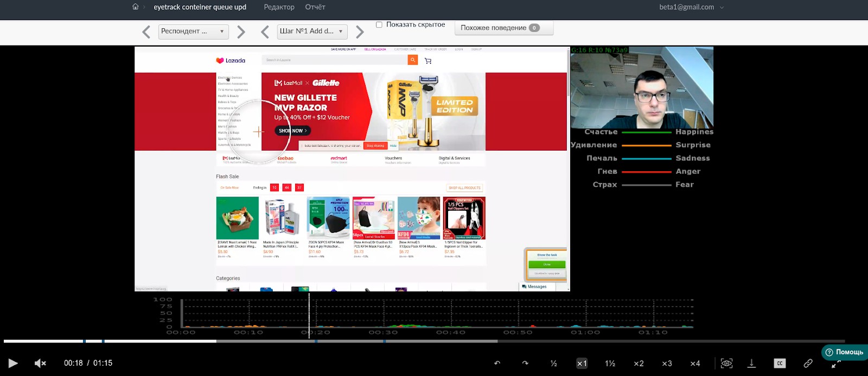Go to the next step
This screenshot has height=376, width=868.
(x=360, y=32)
